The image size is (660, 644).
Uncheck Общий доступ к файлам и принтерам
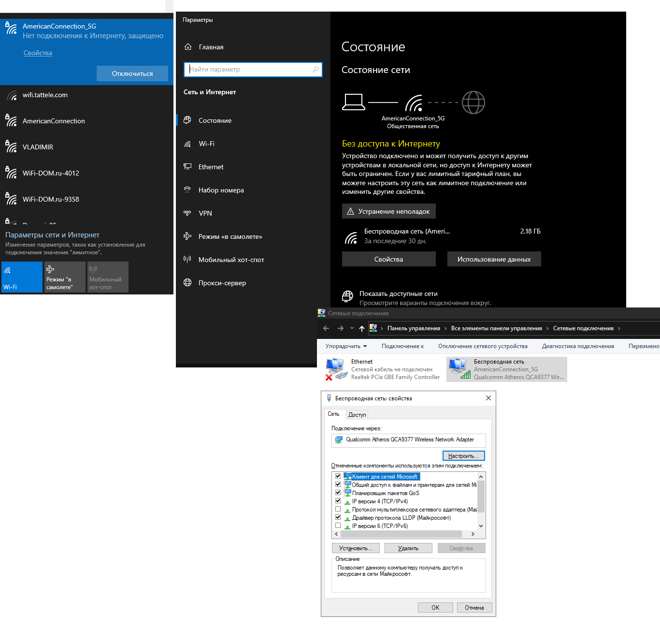pos(338,484)
